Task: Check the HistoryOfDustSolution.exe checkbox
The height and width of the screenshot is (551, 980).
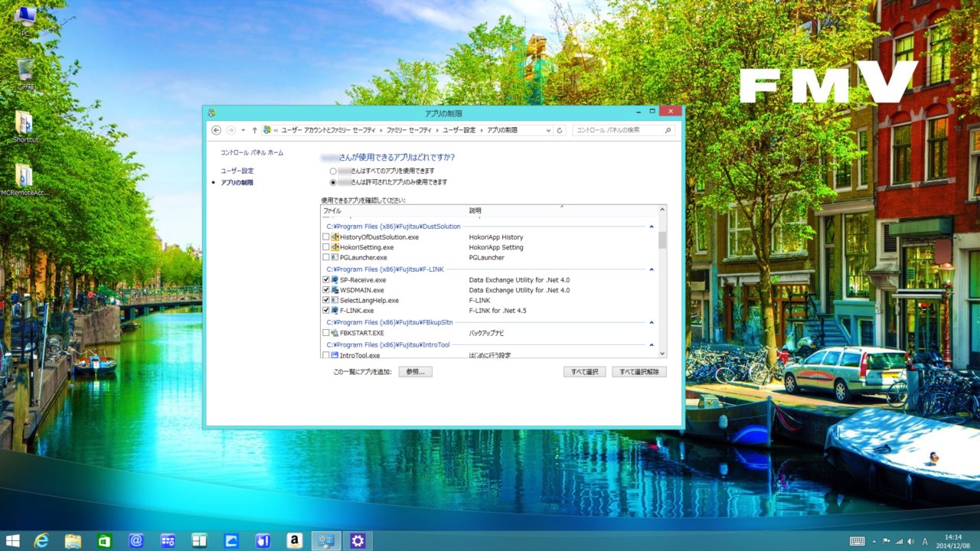Action: point(326,237)
